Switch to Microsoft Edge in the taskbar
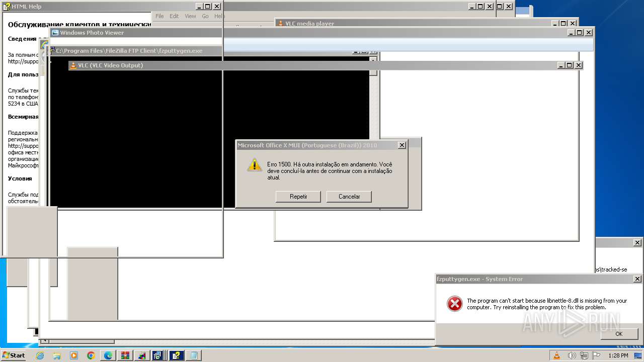 [108, 355]
